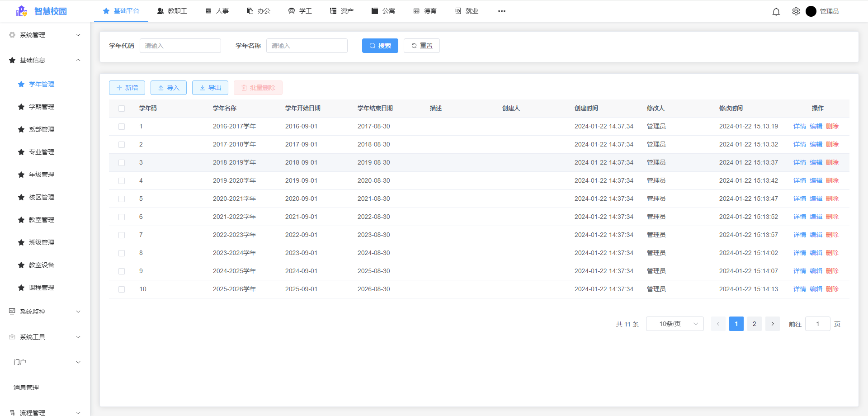Click star icon beside 学期管理

point(21,107)
